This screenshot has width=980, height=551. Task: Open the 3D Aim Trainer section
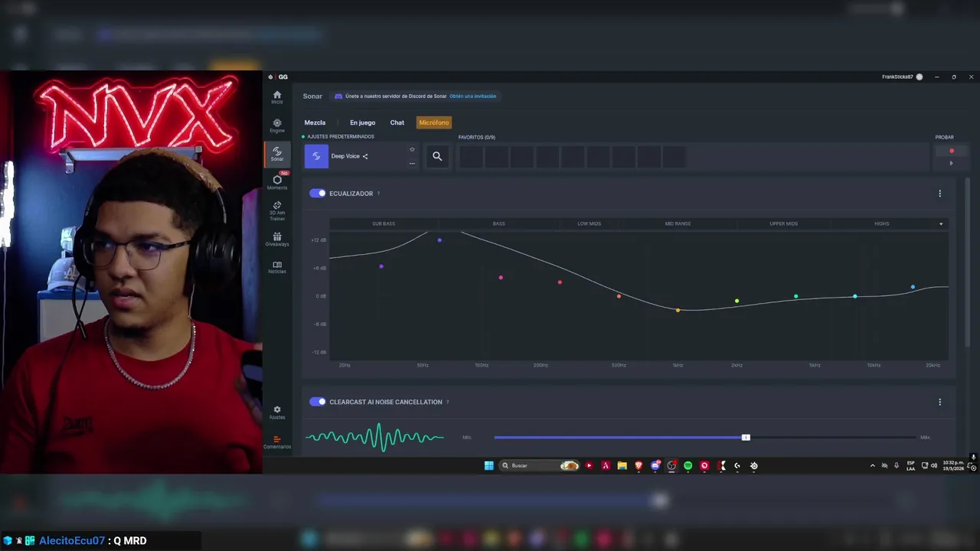tap(277, 210)
